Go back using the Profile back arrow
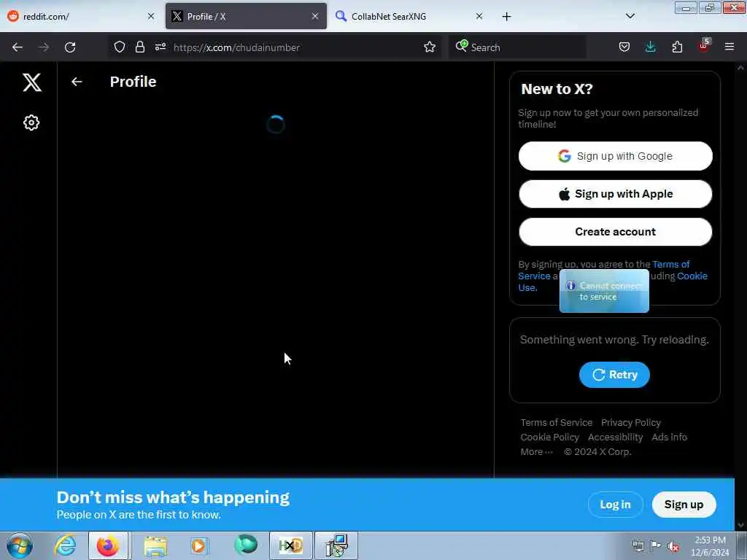 click(x=77, y=82)
